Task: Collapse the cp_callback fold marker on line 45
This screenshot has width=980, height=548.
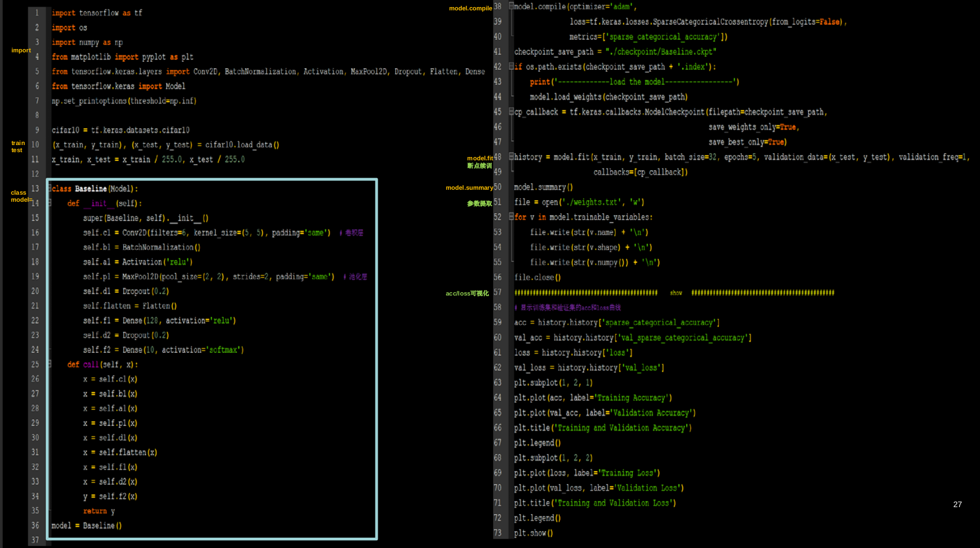Action: tap(511, 112)
